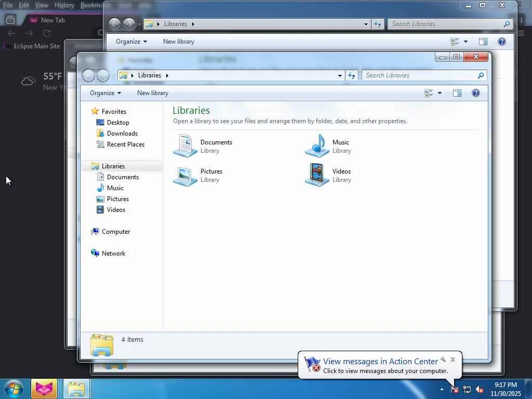The image size is (532, 399).
Task: Select Pictures under Libraries in sidebar
Action: pos(118,198)
